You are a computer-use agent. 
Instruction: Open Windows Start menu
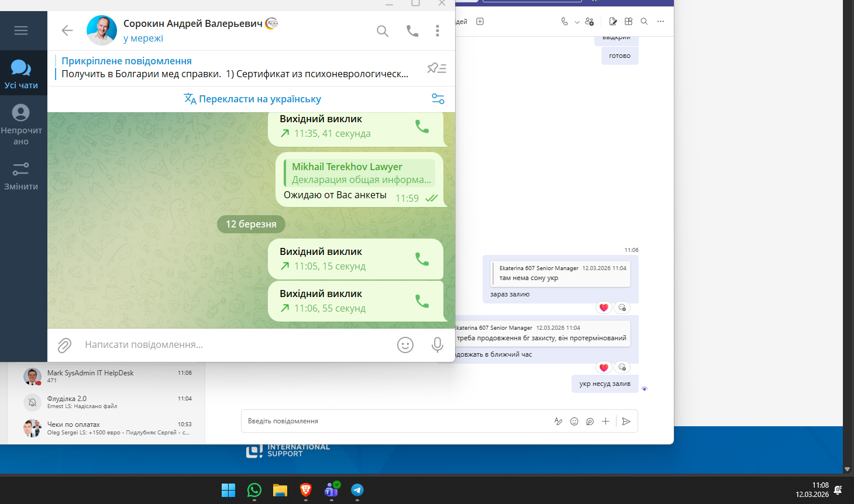coord(228,490)
